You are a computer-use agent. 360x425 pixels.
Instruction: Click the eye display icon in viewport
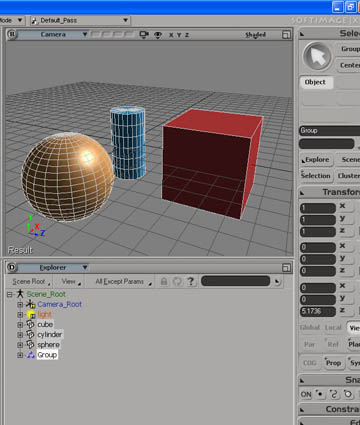pyautogui.click(x=158, y=35)
